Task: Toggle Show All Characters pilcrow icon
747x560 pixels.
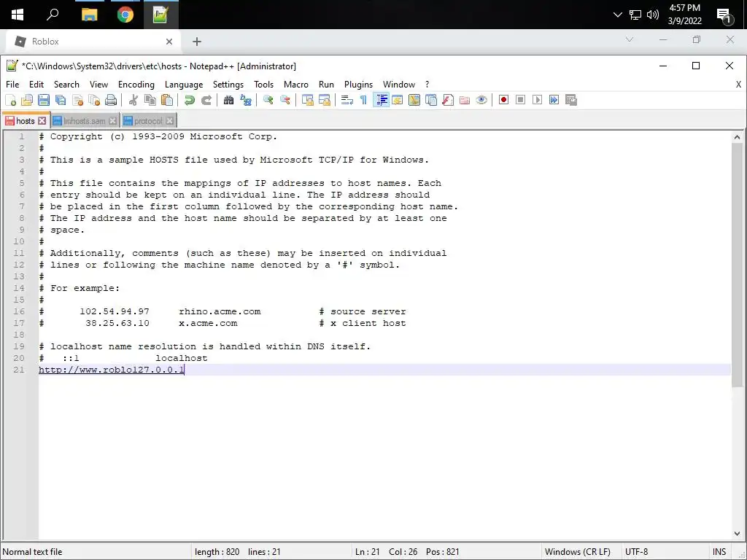Action: click(x=363, y=100)
